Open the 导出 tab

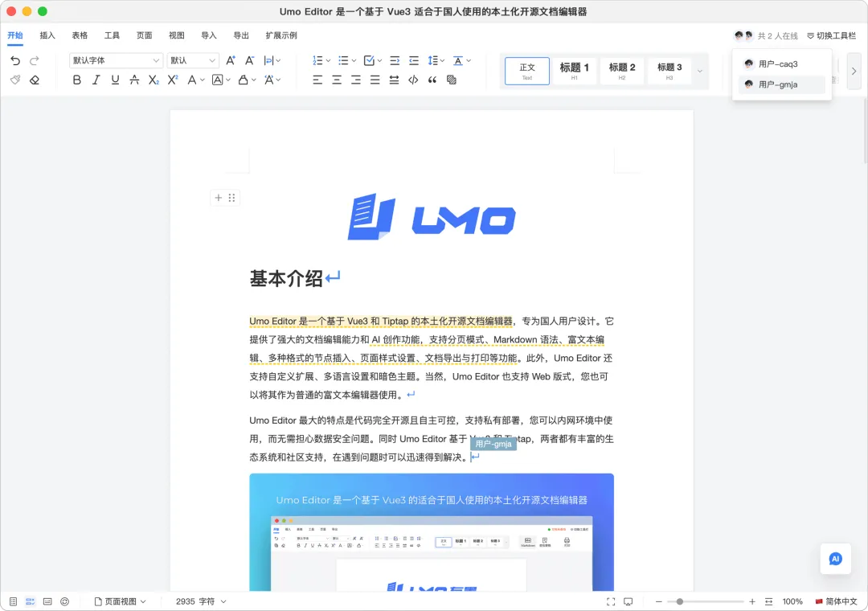(241, 35)
